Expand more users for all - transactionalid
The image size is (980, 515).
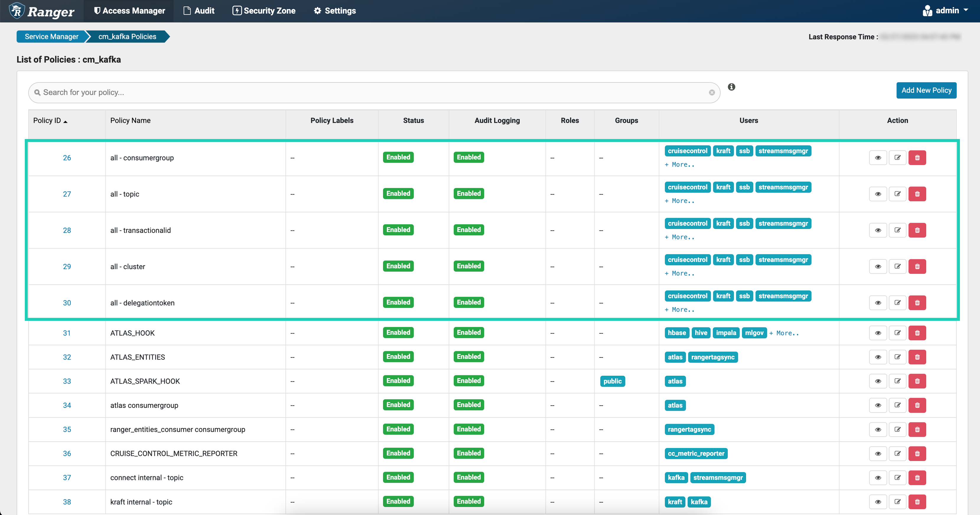pos(679,237)
